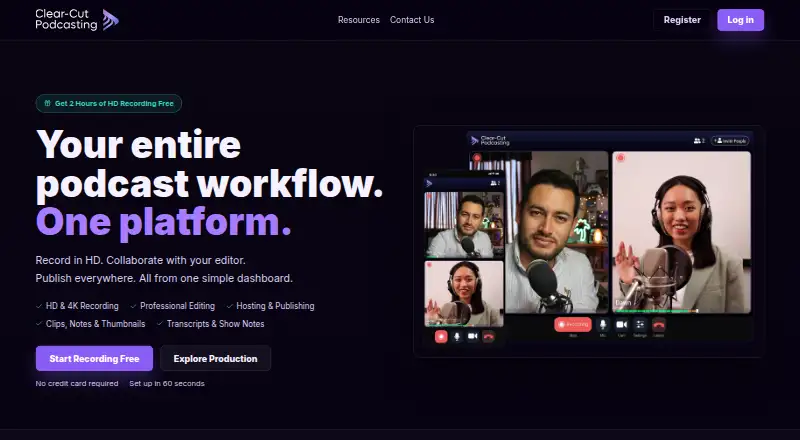Click the play-arrow logo in phone mockup header
Image resolution: width=800 pixels, height=440 pixels.
(x=430, y=183)
